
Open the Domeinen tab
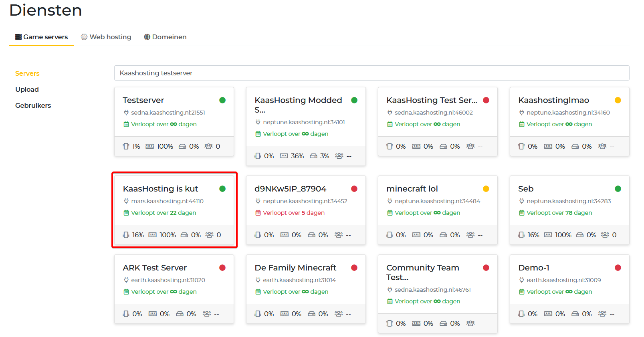[x=165, y=37]
